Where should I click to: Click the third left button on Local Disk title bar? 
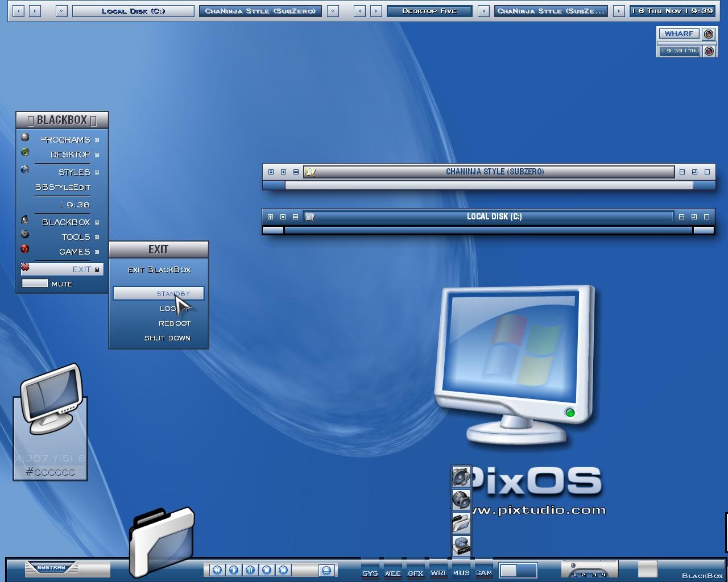[x=295, y=217]
